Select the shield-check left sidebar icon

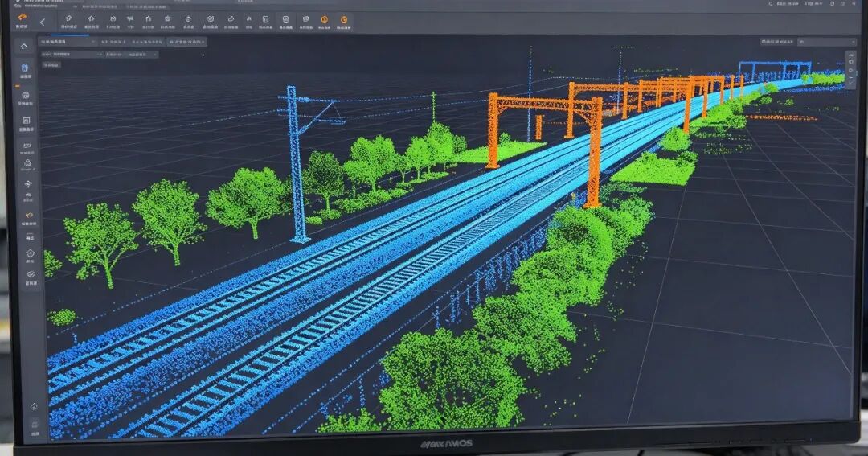pyautogui.click(x=31, y=274)
